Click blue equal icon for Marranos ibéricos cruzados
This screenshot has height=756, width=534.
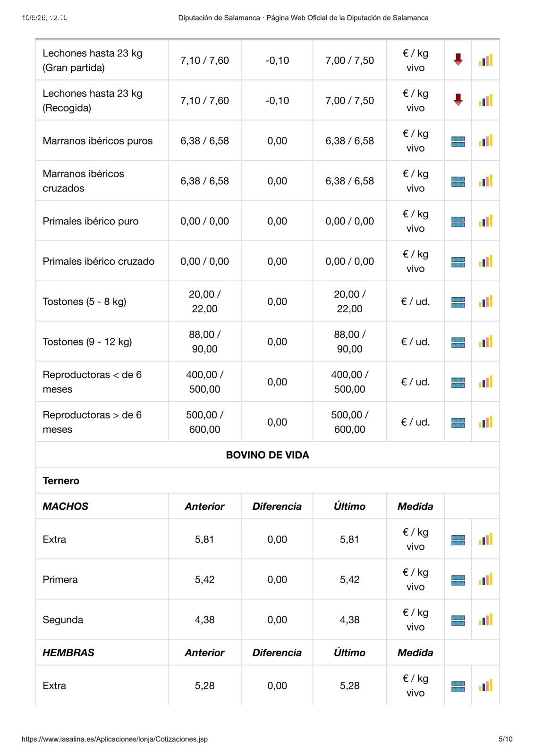(x=458, y=181)
